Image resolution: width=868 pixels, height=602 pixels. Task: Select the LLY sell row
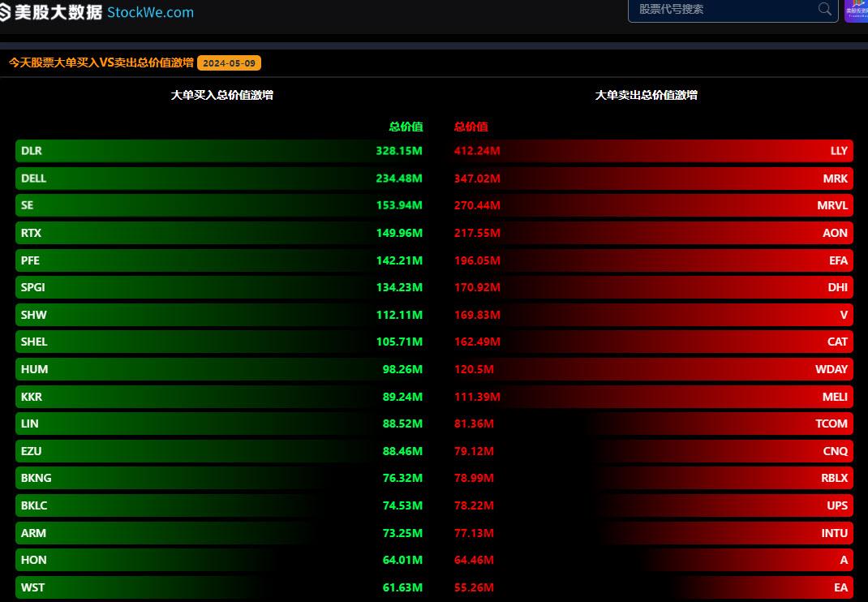pos(651,151)
